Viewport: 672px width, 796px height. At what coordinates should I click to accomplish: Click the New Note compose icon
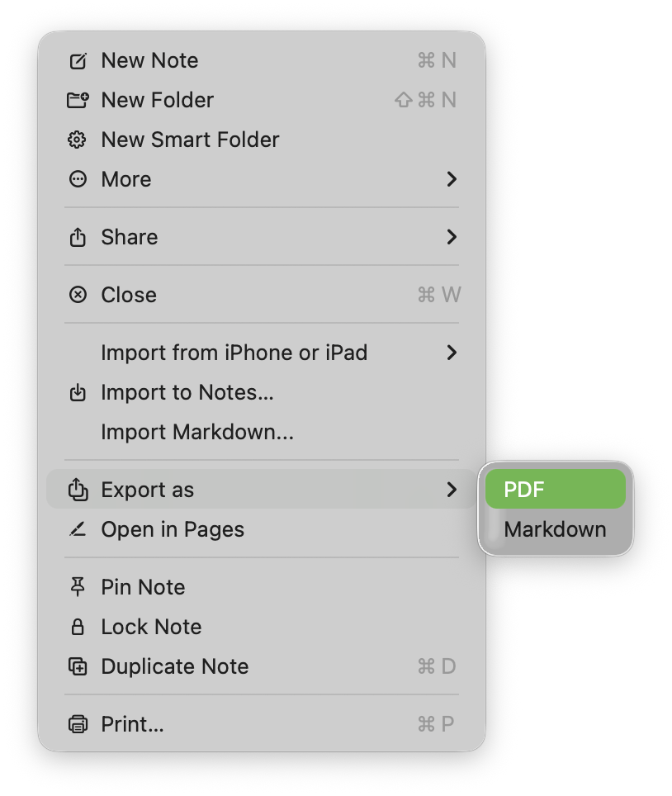(78, 60)
